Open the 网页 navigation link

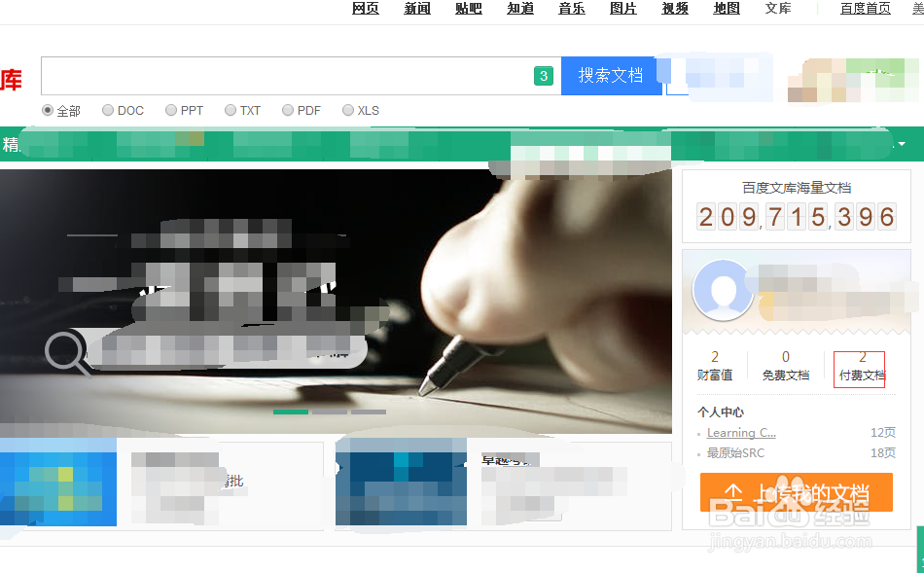click(366, 8)
